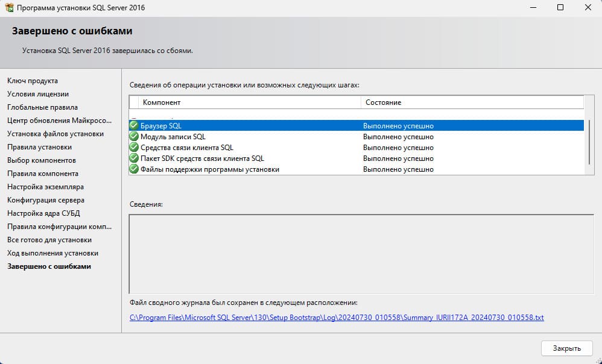The image size is (602, 364).
Task: Click the green check icon beside Файлы поддержки программы установки
Action: point(133,169)
